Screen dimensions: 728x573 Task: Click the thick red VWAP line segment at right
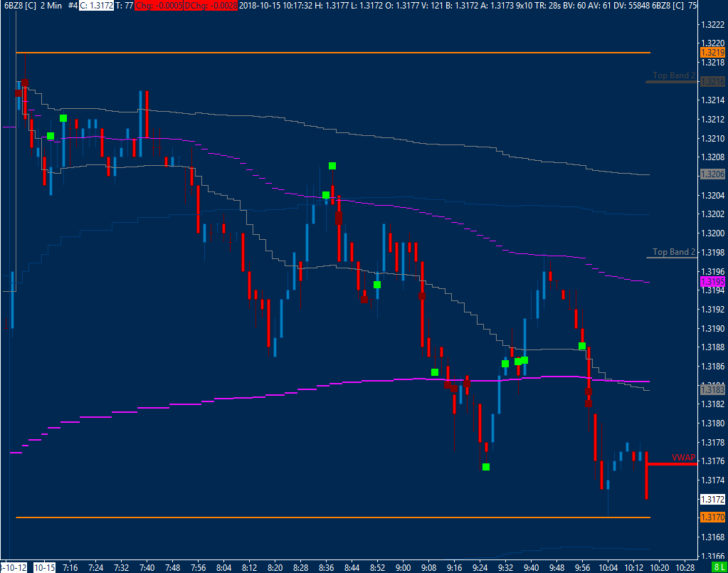(x=672, y=464)
